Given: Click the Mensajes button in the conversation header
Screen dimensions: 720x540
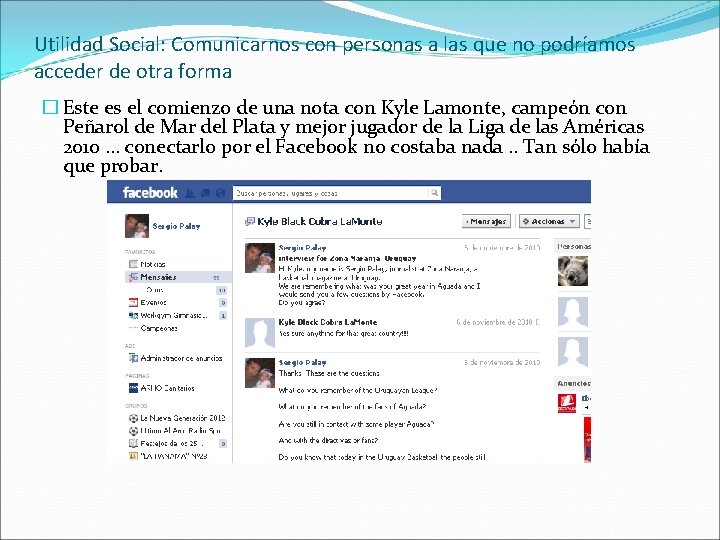Looking at the screenshot, I should click(x=486, y=221).
